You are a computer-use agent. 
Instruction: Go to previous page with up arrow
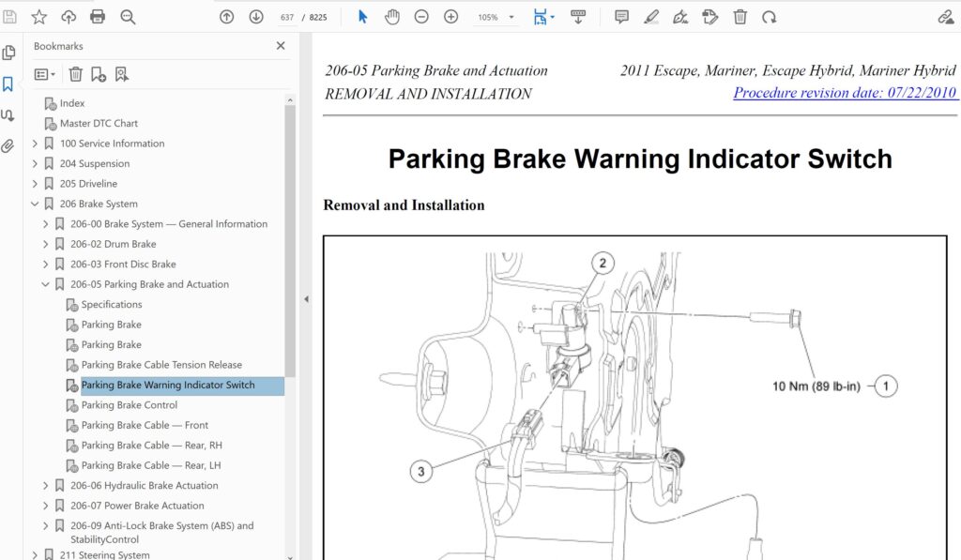pos(226,17)
